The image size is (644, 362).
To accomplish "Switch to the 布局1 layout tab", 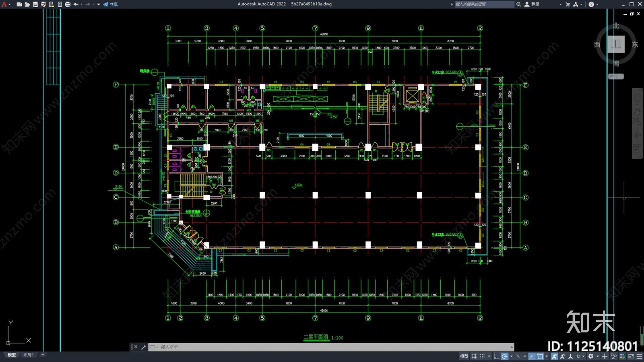I will click(x=28, y=355).
